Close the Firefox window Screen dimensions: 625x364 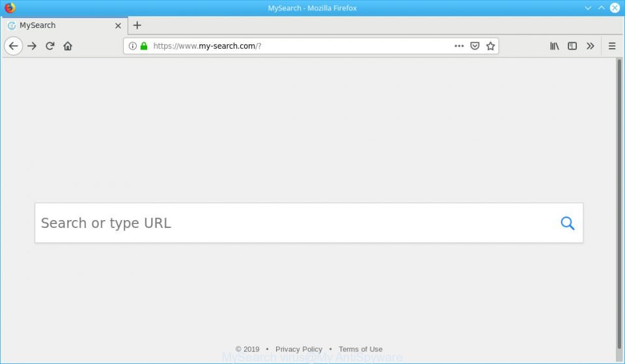(x=615, y=8)
